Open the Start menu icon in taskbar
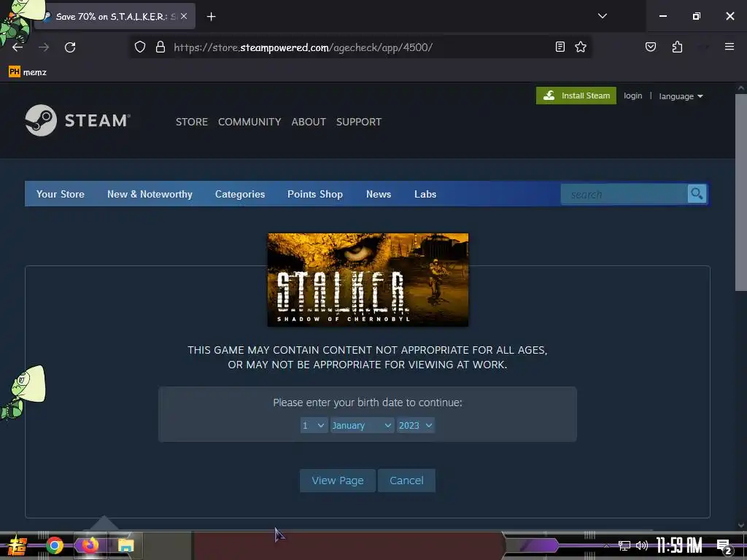Screen dimensions: 747x560 (17, 545)
